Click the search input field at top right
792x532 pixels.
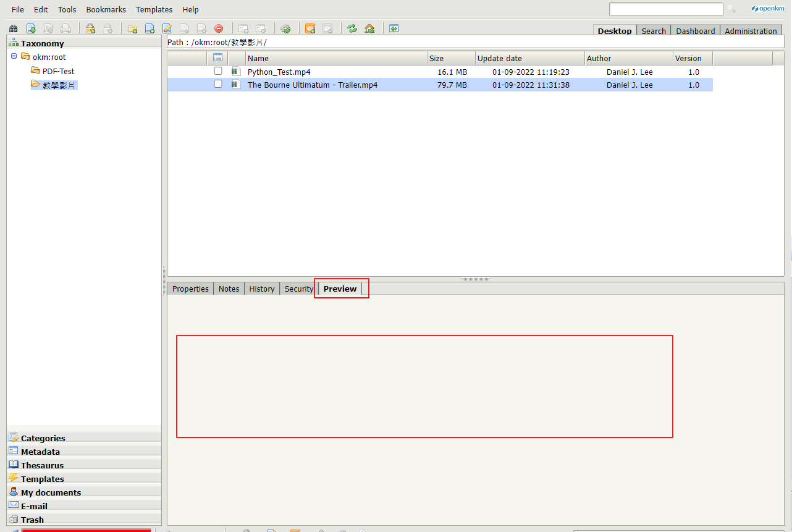click(665, 9)
